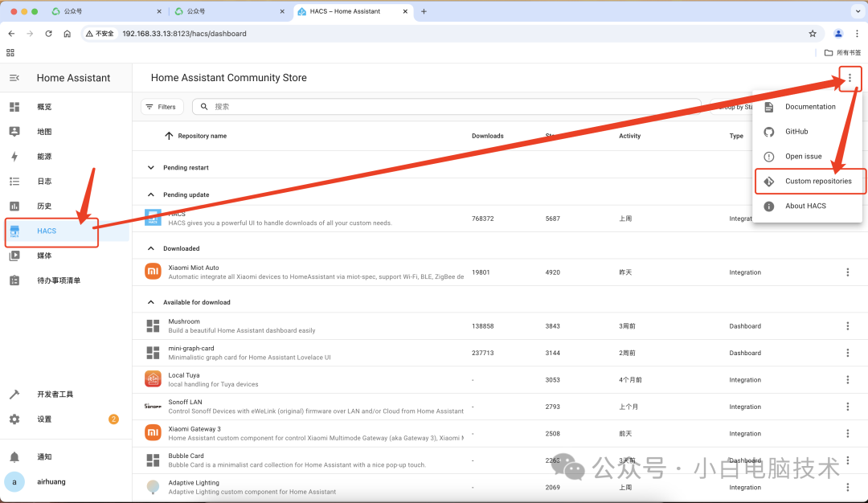This screenshot has height=503, width=868.
Task: Expand the Pending restart group
Action: coord(150,168)
